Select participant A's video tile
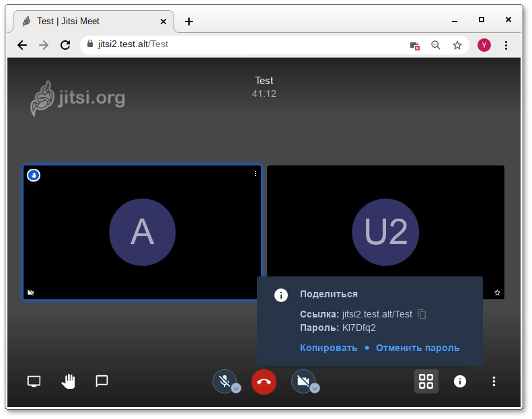The width and height of the screenshot is (532, 419). click(x=142, y=233)
